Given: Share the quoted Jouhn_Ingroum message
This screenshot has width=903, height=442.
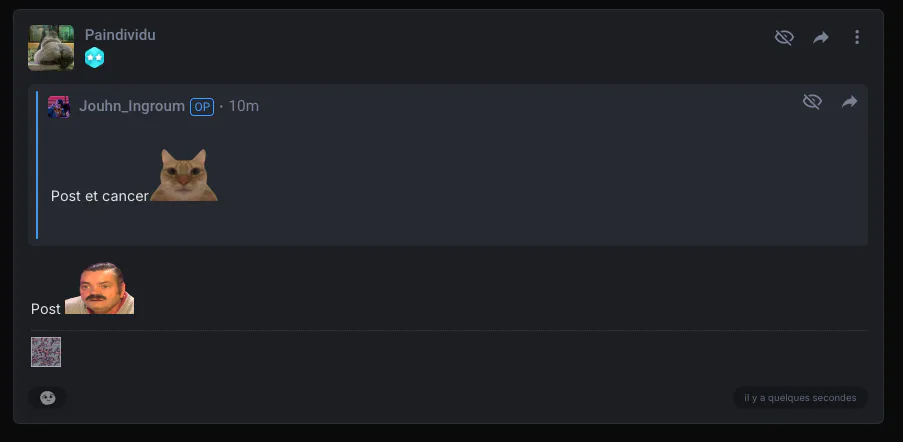Looking at the screenshot, I should point(849,102).
